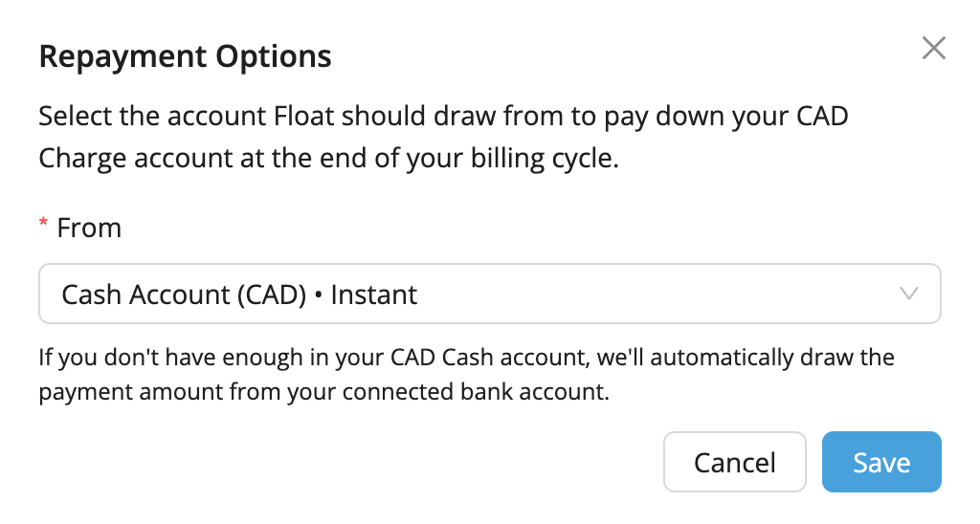Image resolution: width=980 pixels, height=524 pixels.
Task: Open the Cash Account (CAD) selector
Action: (x=490, y=294)
